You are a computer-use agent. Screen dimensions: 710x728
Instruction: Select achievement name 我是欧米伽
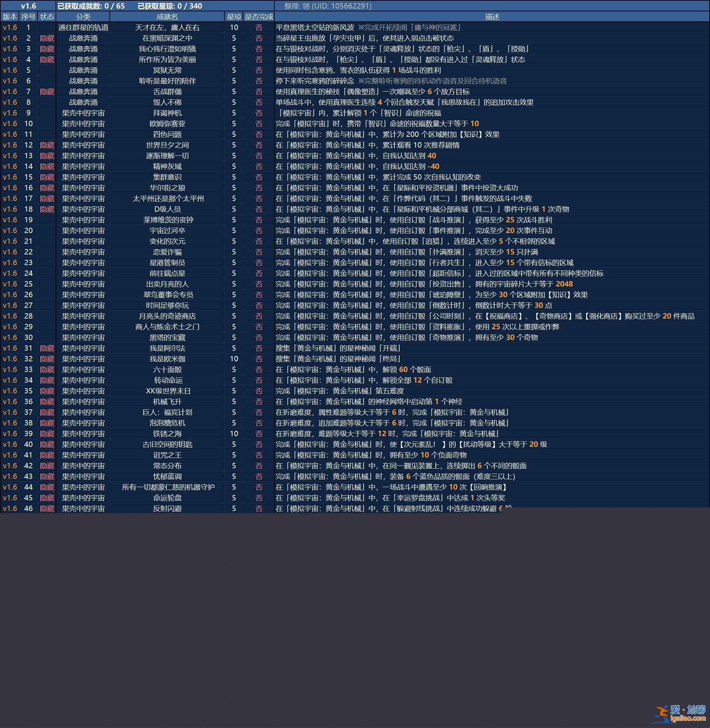tap(167, 359)
